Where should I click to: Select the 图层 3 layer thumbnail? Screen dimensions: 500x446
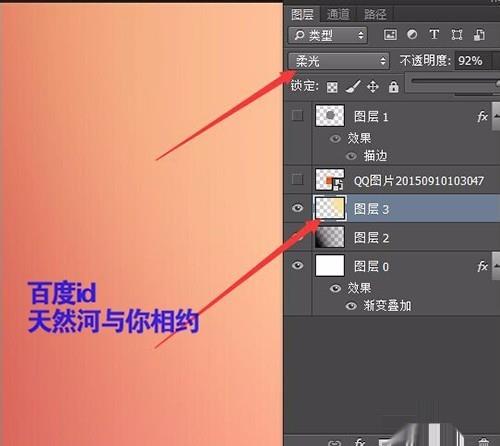330,208
